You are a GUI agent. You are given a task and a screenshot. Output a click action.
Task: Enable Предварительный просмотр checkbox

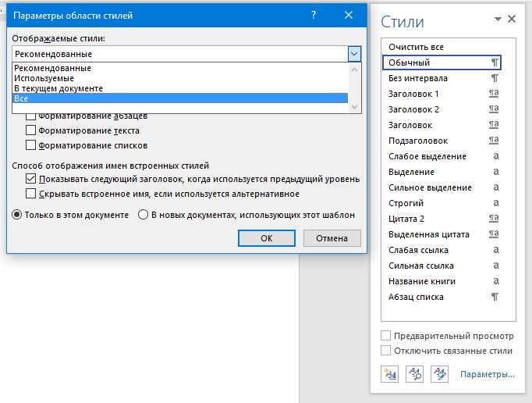386,336
